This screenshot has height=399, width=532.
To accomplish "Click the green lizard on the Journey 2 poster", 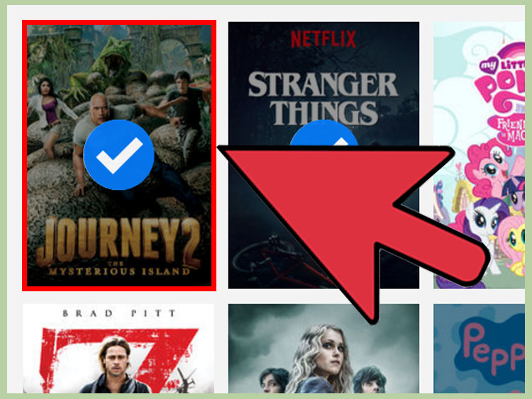I will (x=101, y=69).
